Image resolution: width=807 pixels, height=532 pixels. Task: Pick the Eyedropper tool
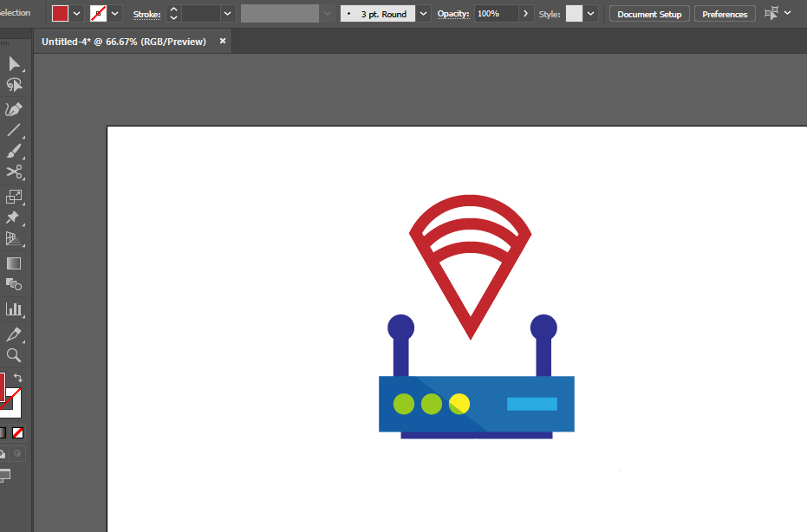click(14, 334)
